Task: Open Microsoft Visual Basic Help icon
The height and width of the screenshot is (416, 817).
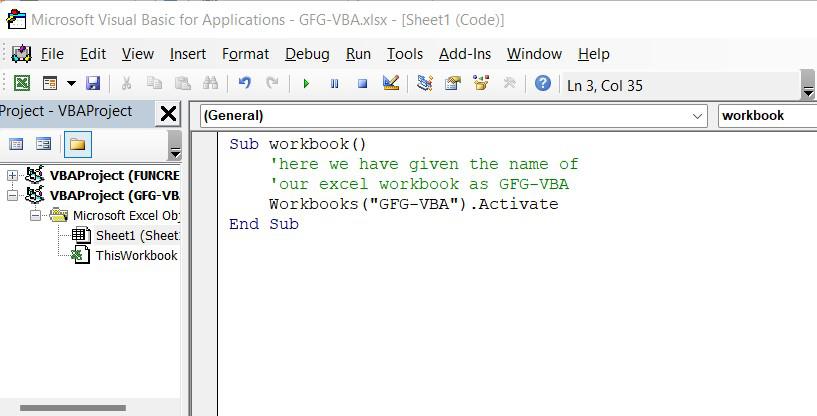Action: (x=542, y=84)
